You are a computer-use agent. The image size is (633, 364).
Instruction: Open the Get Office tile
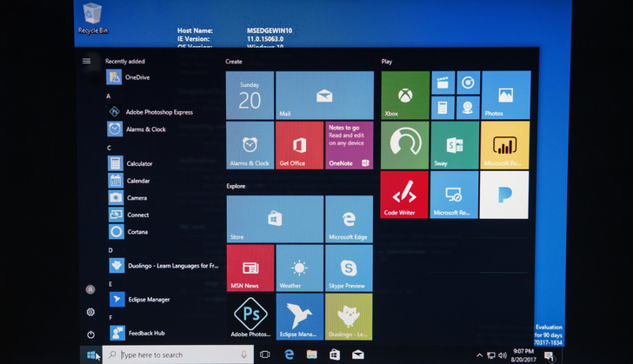tap(299, 145)
